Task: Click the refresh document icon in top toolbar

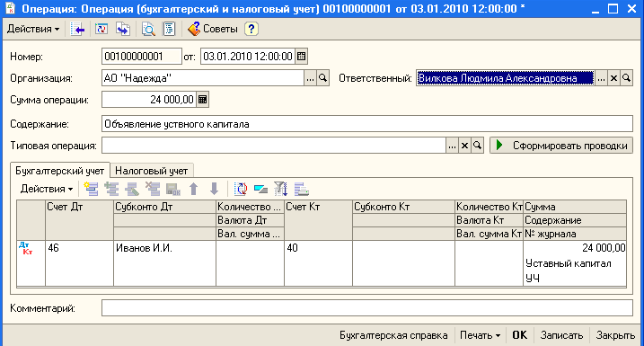Action: pyautogui.click(x=101, y=29)
